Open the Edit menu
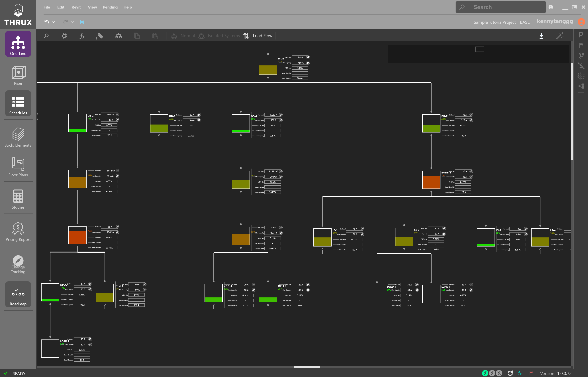588x377 pixels. click(61, 7)
